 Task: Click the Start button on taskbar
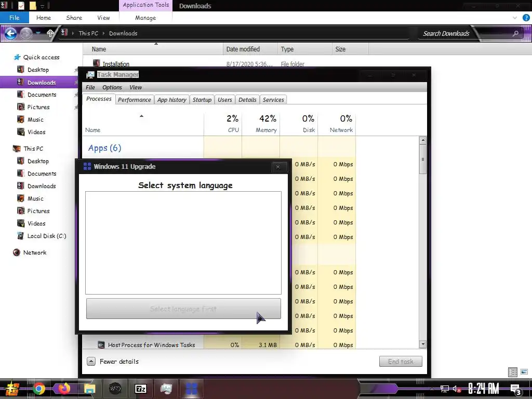(x=12, y=389)
